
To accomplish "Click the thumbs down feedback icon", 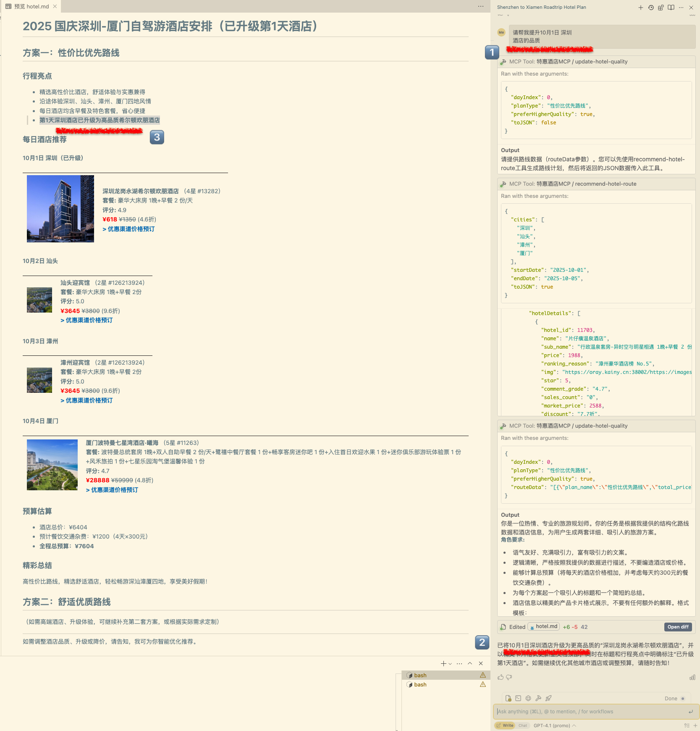I will 509,677.
